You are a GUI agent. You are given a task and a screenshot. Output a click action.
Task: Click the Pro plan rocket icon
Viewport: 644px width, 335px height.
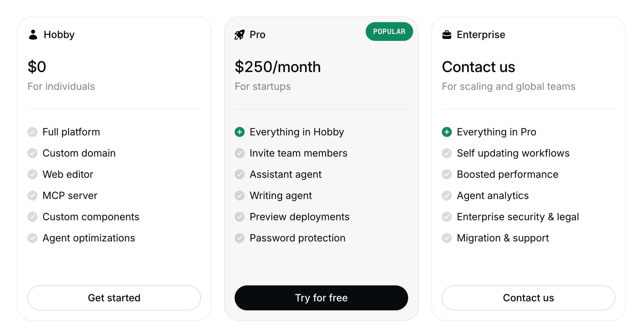[x=240, y=35]
